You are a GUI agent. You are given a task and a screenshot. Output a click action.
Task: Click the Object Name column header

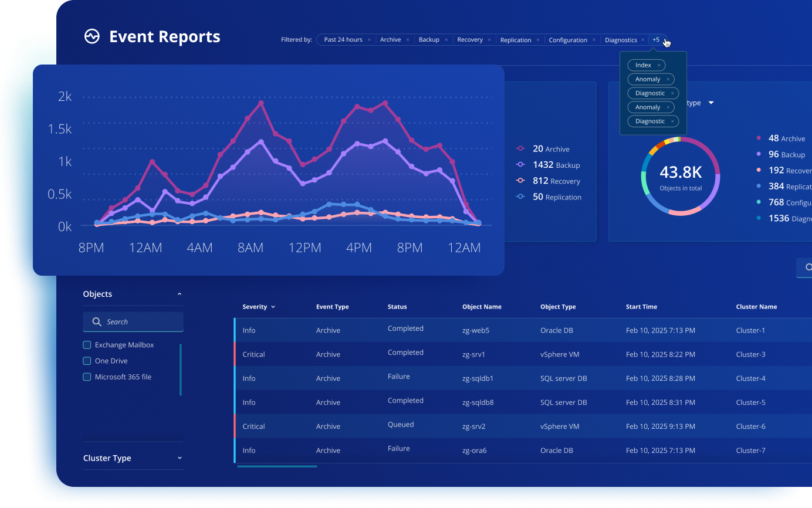(x=482, y=307)
